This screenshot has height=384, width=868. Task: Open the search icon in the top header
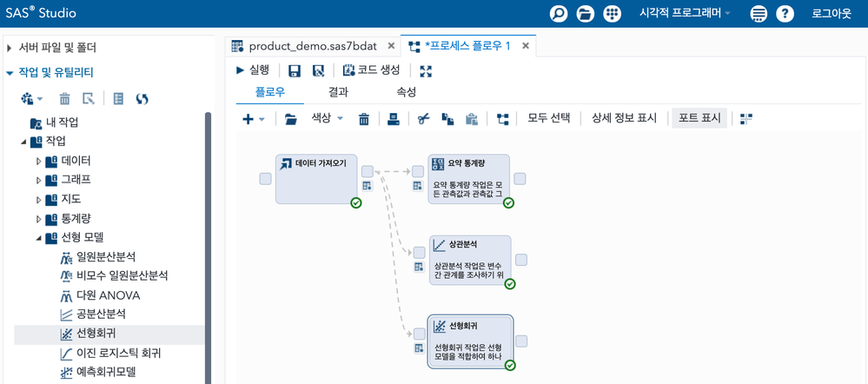click(x=559, y=14)
